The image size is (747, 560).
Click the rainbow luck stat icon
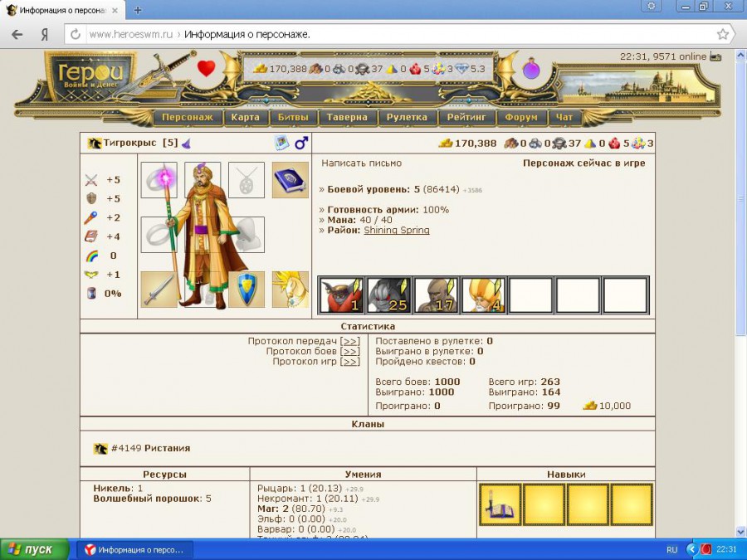(x=91, y=256)
